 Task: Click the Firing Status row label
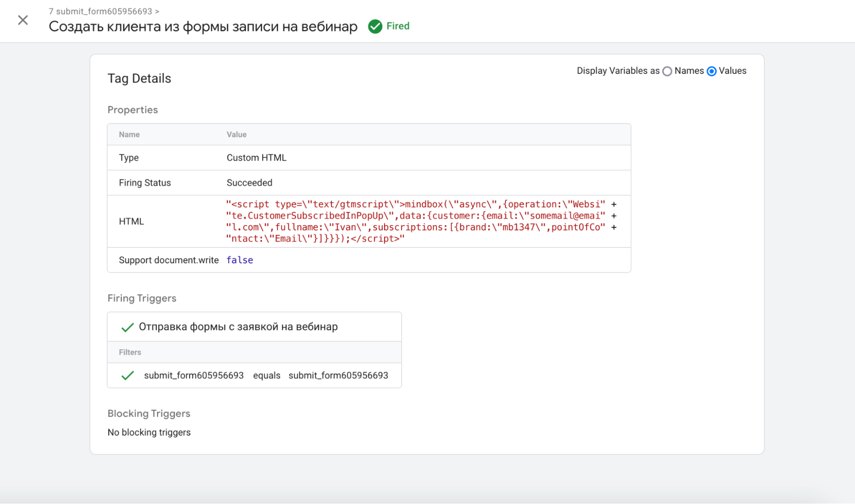pos(145,183)
